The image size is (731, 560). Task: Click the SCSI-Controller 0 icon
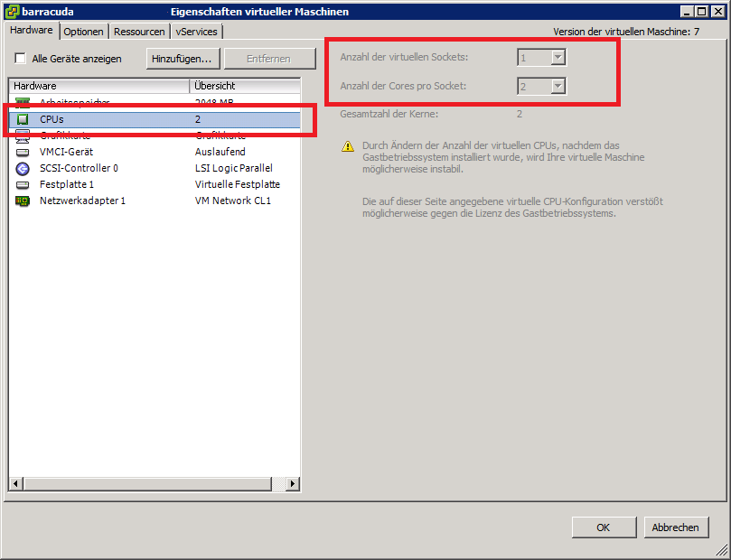pos(23,168)
